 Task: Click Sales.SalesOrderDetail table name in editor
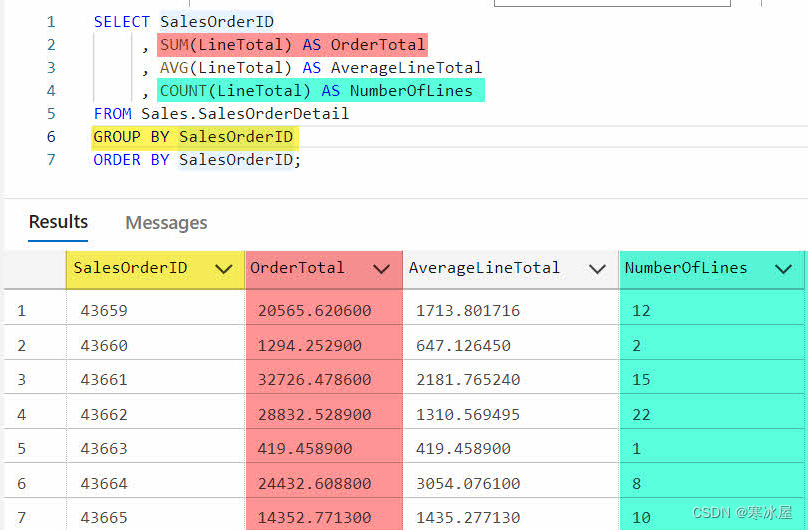click(x=245, y=113)
